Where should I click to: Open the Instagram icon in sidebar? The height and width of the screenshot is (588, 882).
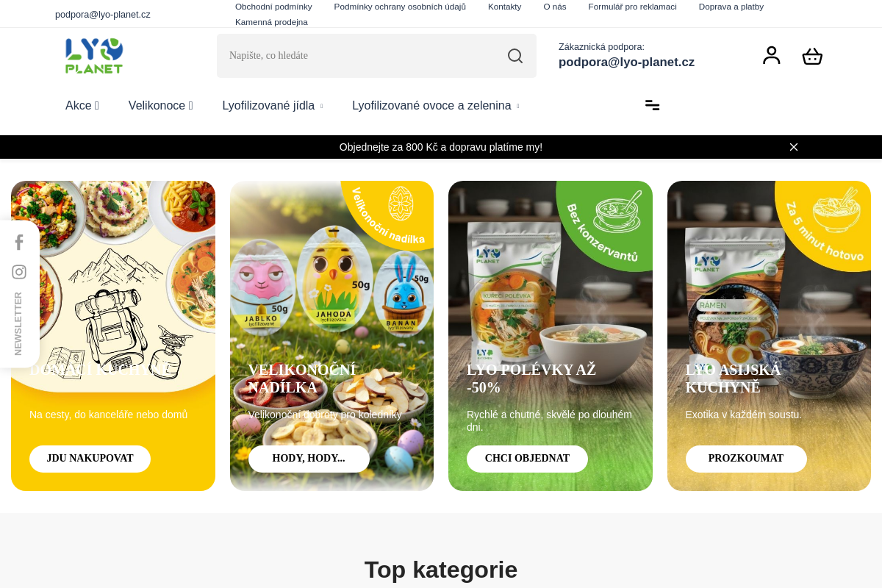(x=19, y=272)
